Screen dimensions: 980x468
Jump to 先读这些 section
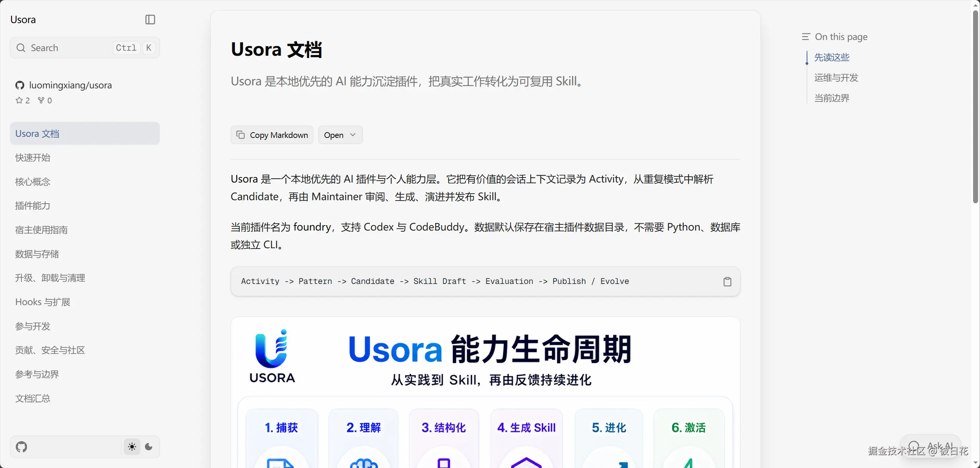tap(832, 57)
